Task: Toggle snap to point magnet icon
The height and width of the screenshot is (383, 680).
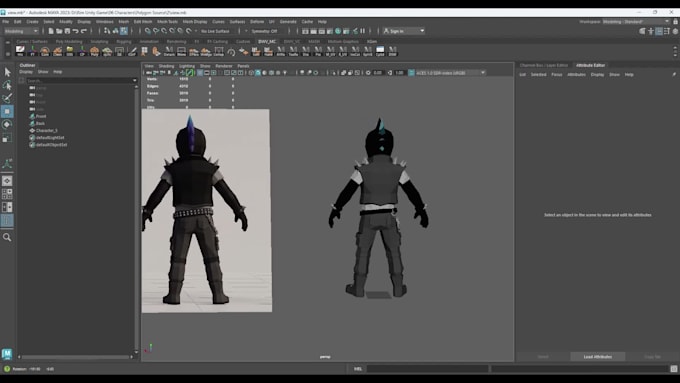Action: pos(164,31)
